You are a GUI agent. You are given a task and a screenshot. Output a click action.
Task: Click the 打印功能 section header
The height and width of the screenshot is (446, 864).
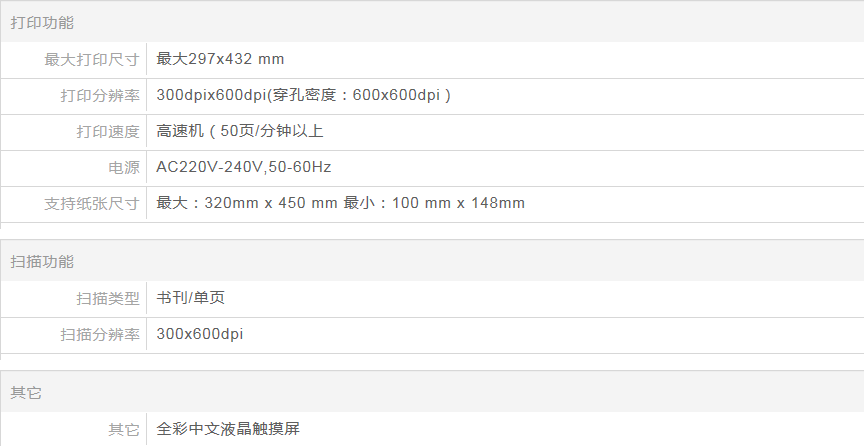(42, 22)
